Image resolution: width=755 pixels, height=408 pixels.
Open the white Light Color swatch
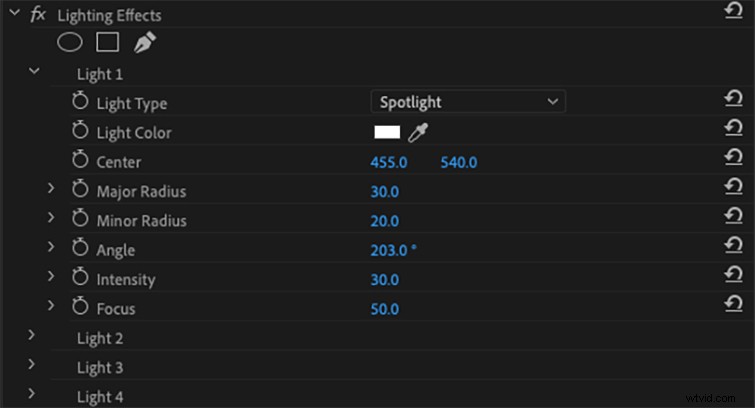[x=387, y=132]
